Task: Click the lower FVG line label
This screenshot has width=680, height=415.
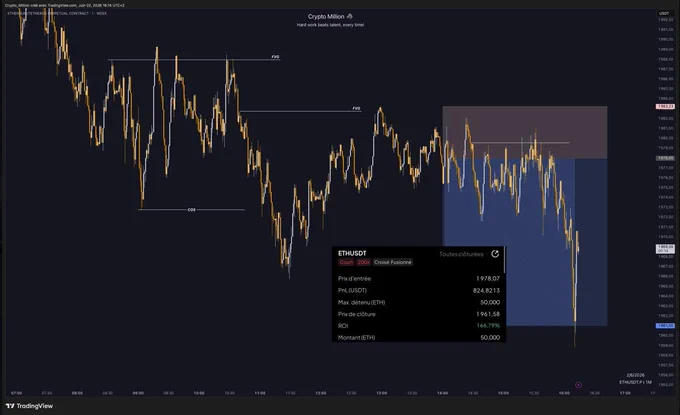Action: pyautogui.click(x=356, y=108)
